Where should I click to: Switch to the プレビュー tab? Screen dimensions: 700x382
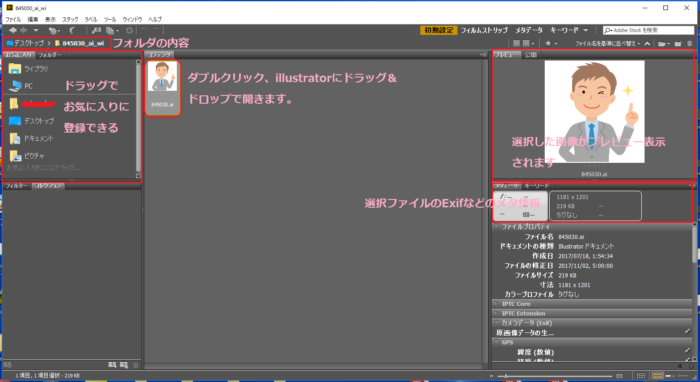pyautogui.click(x=506, y=55)
